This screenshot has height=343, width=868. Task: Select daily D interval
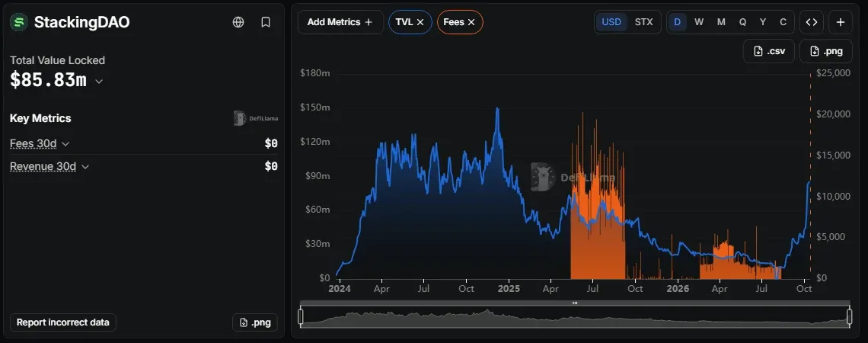pyautogui.click(x=677, y=22)
